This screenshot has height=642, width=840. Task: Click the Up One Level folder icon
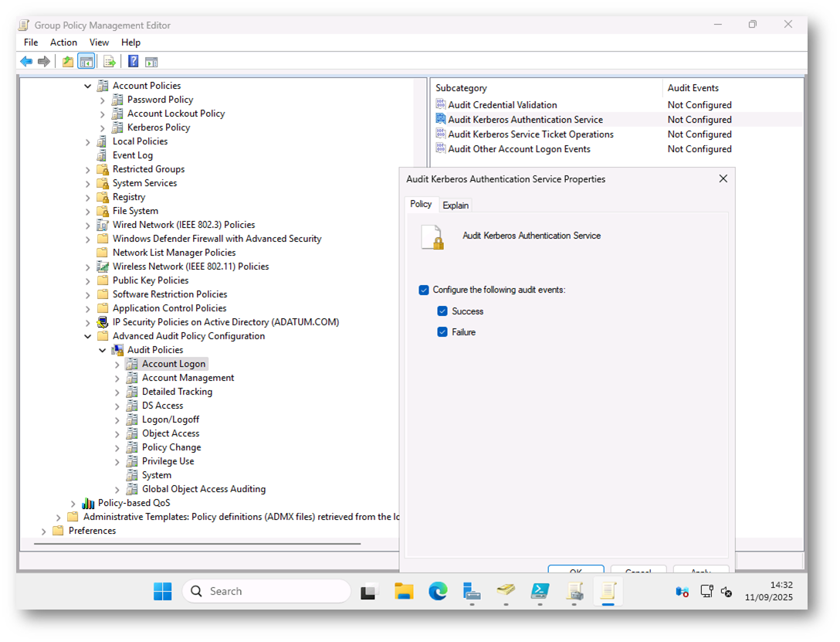(x=68, y=62)
